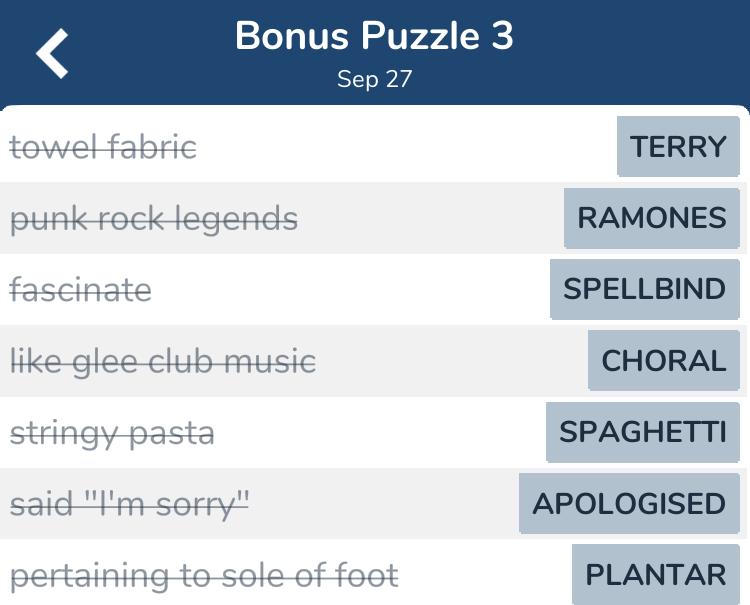Screen dimensions: 750x605
Task: Select the 'punk rock legends' clue
Action: tap(154, 219)
